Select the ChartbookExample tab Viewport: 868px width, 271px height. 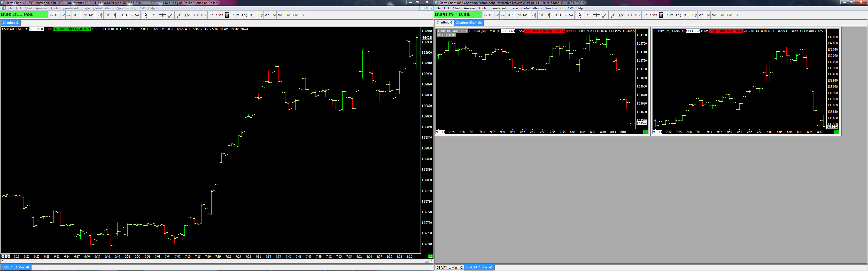469,22
